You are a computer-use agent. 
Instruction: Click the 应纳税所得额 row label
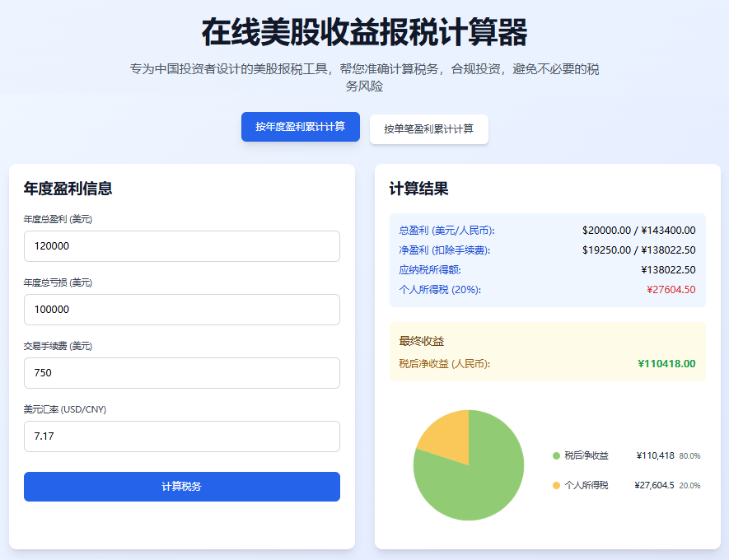[430, 269]
